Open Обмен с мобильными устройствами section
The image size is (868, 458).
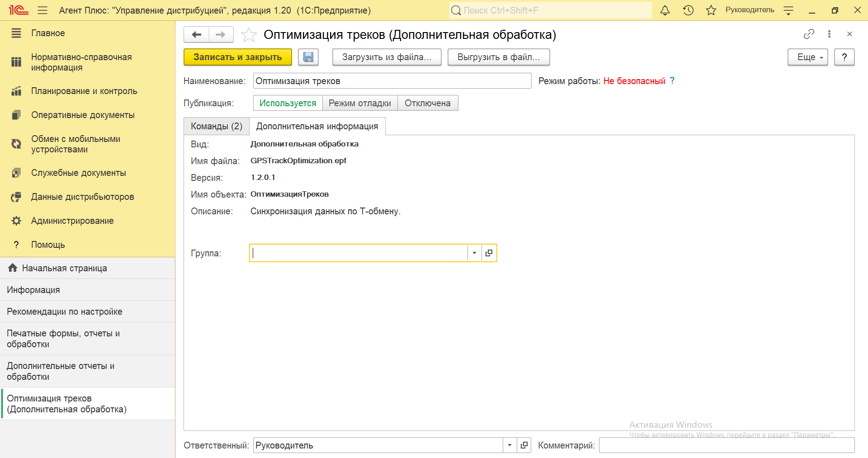[x=88, y=144]
